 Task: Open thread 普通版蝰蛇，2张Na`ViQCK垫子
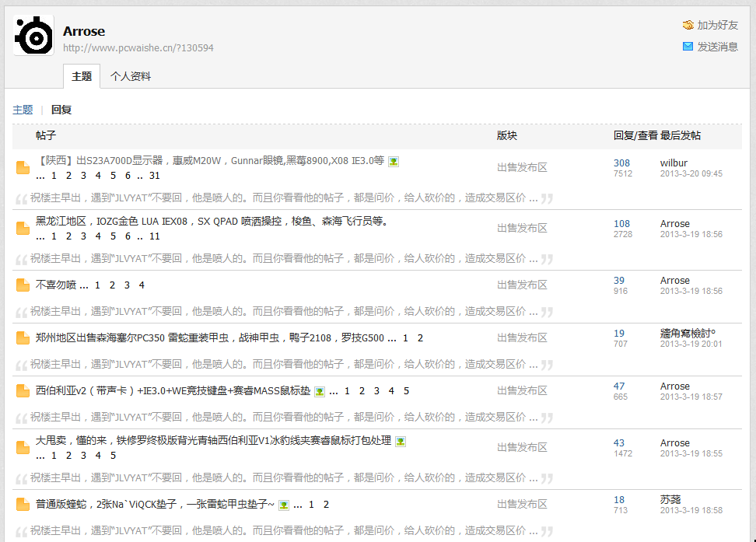[x=156, y=505]
